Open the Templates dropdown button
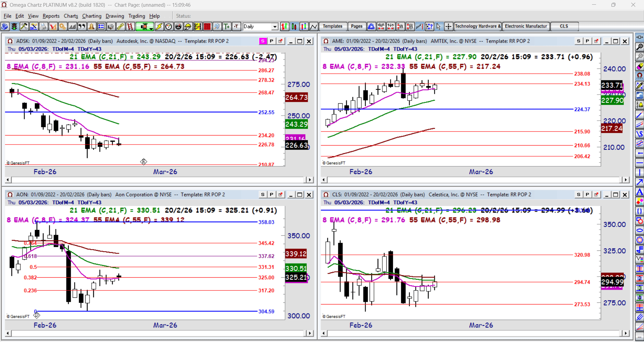This screenshot has width=644, height=342. (332, 26)
